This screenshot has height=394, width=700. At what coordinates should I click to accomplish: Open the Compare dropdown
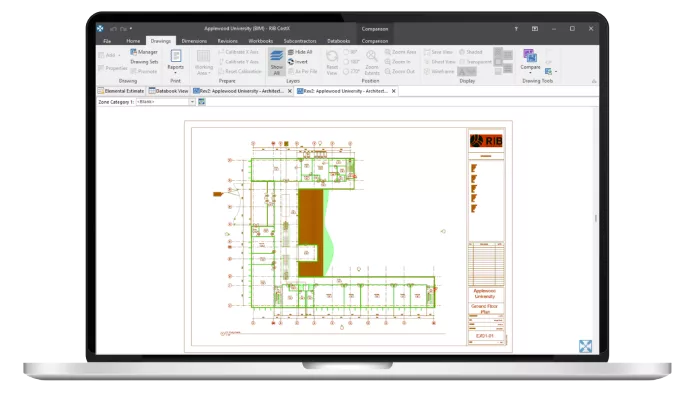(530, 61)
